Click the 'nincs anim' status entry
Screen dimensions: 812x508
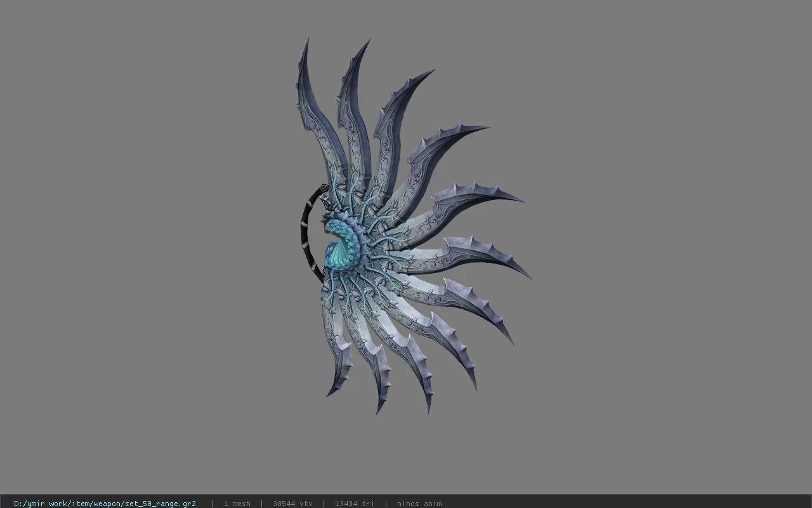coord(419,504)
